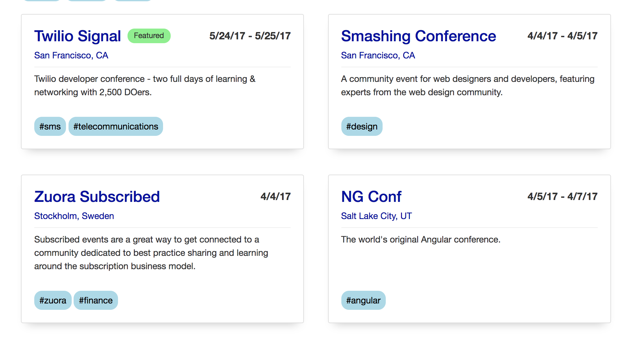Screen dimensions: 644x346
Task: Click the 5/24/17 - 5/25/17 date range
Action: [x=250, y=36]
